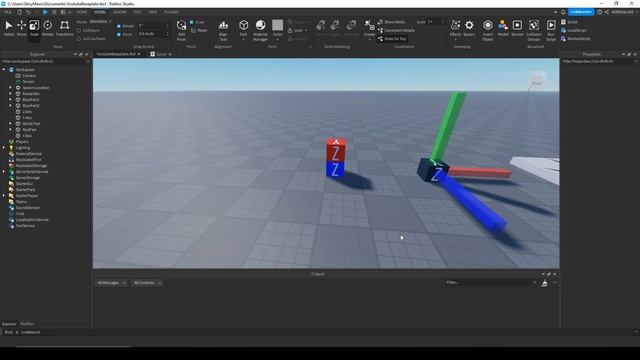Click the Reset pivot button
The width and height of the screenshot is (640, 360).
coord(199,31)
